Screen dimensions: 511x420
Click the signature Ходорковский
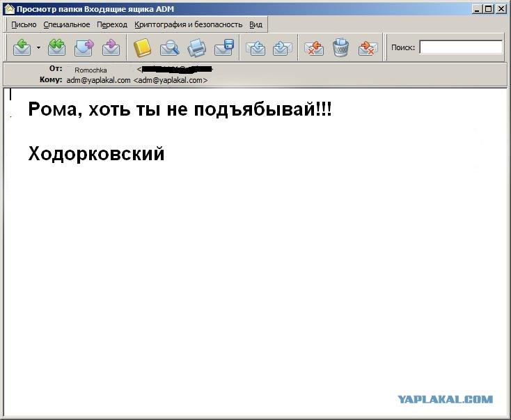coord(97,153)
